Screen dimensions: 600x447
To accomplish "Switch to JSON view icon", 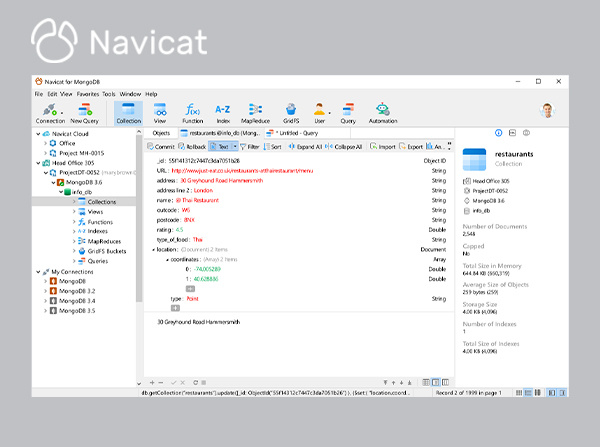I will 445,382.
